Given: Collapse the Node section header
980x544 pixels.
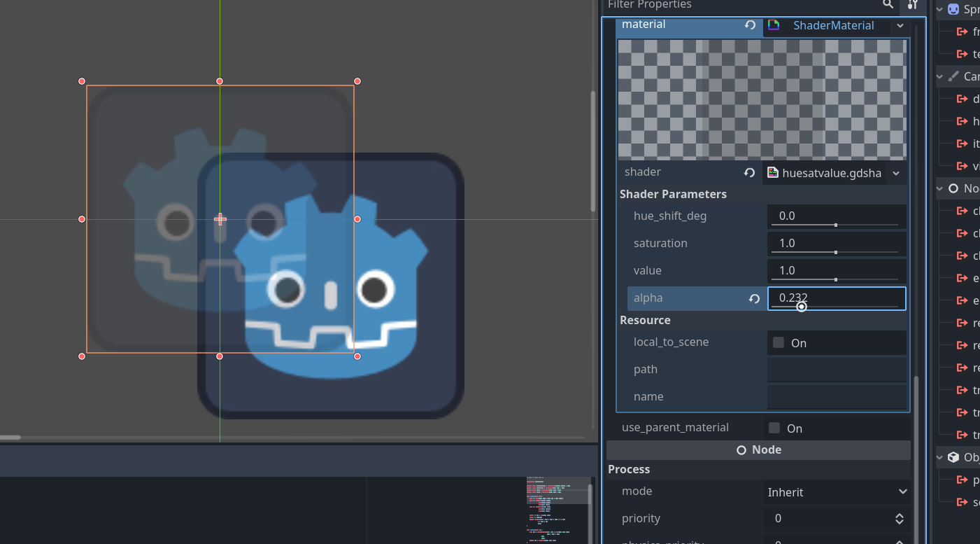Looking at the screenshot, I should [758, 450].
